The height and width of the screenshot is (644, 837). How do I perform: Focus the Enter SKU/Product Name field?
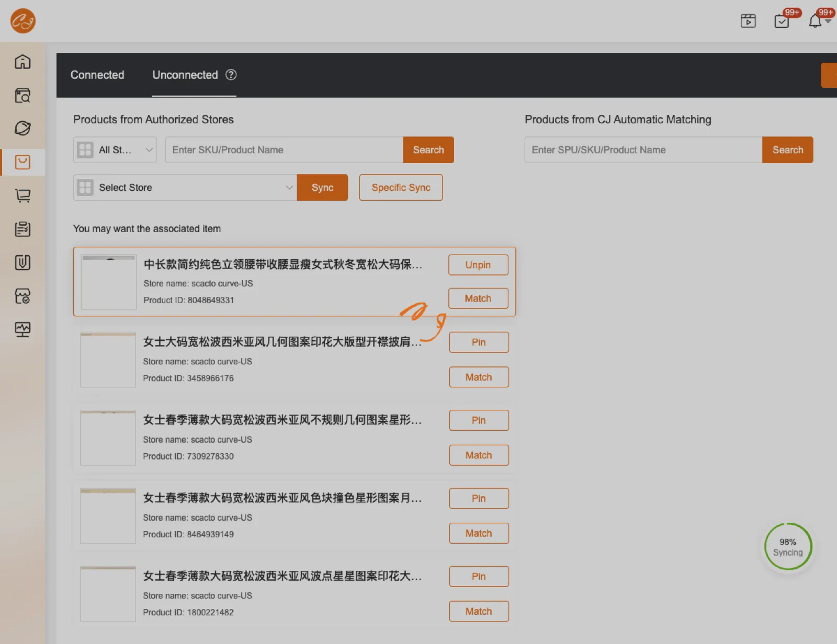(284, 150)
